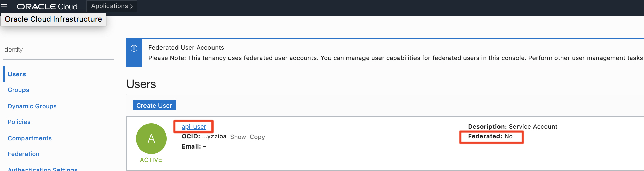Open Policies from the sidebar
The width and height of the screenshot is (644, 171).
pos(19,122)
